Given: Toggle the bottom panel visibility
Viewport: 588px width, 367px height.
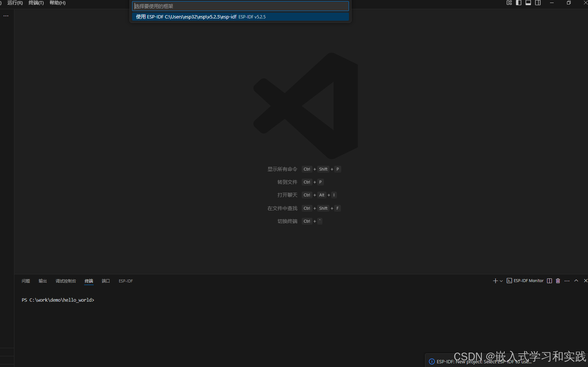Looking at the screenshot, I should pyautogui.click(x=528, y=3).
